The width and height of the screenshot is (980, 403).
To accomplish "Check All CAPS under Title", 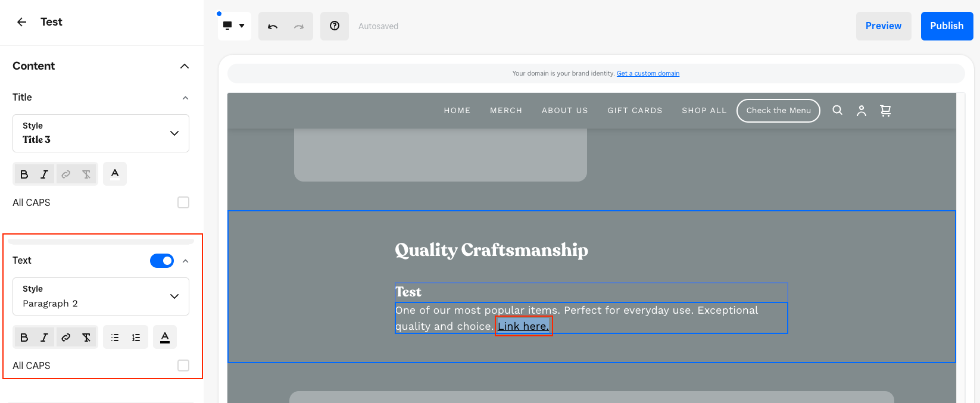I will pos(183,202).
